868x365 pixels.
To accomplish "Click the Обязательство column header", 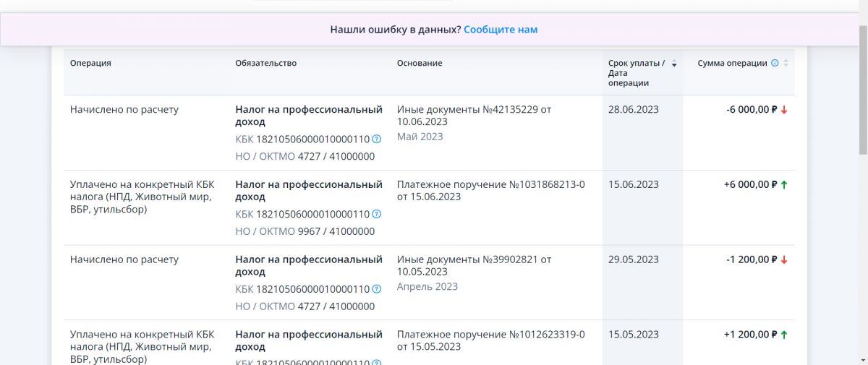I will click(265, 64).
